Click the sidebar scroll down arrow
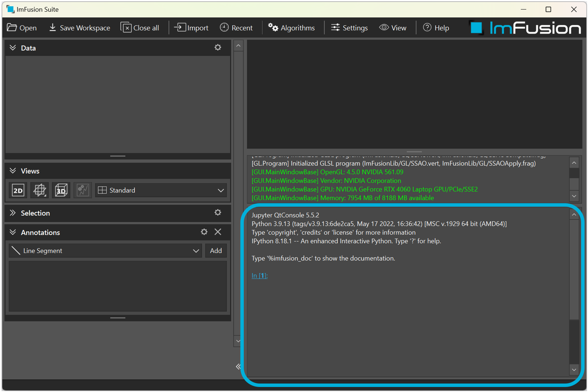 click(238, 341)
